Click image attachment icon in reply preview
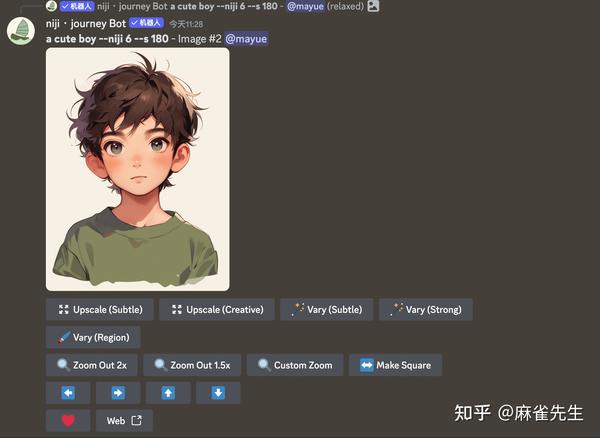The image size is (600, 438). coord(373,6)
